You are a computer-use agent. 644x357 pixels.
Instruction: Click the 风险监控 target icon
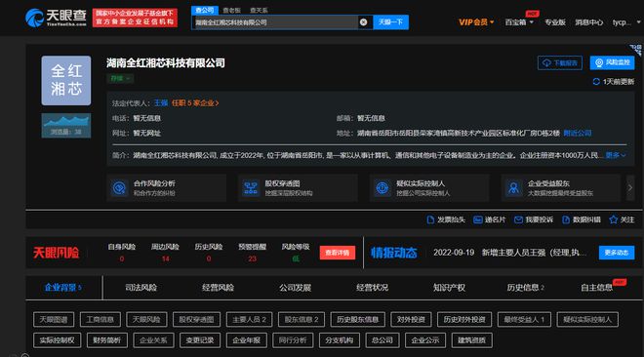click(599, 62)
